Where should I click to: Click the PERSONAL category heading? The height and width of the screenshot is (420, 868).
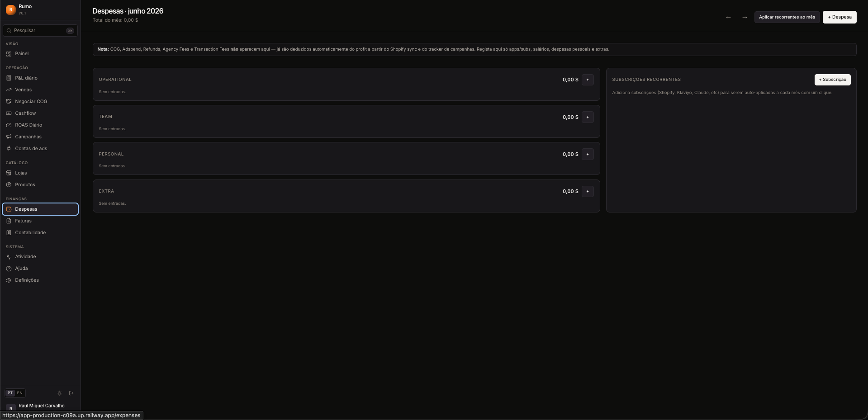(x=111, y=154)
